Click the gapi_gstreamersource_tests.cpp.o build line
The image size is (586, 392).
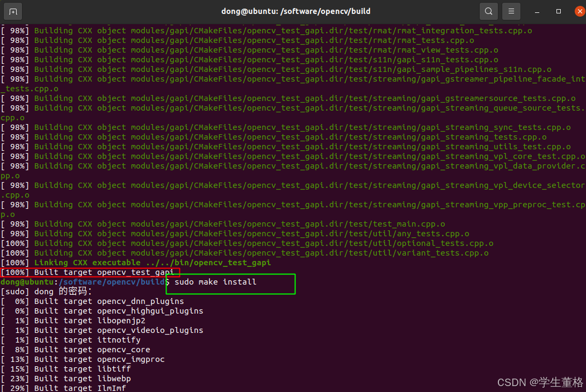tap(288, 98)
